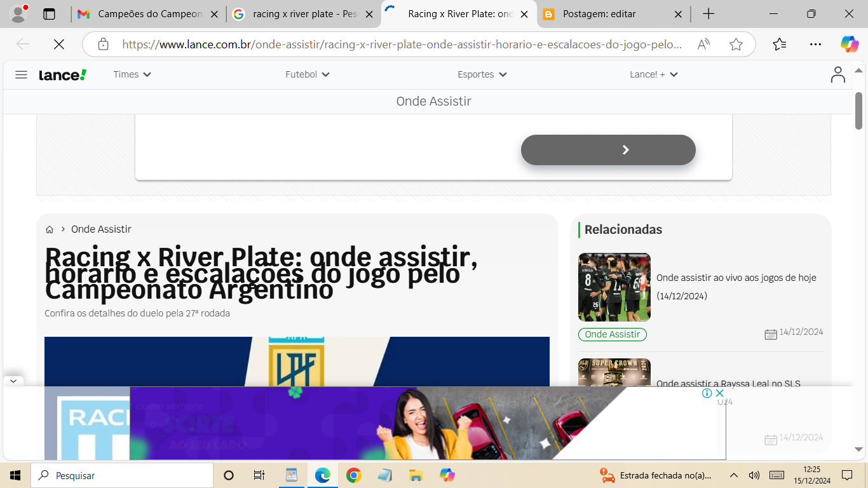Expand the Lance! + dropdown menu
The width and height of the screenshot is (868, 488).
654,74
